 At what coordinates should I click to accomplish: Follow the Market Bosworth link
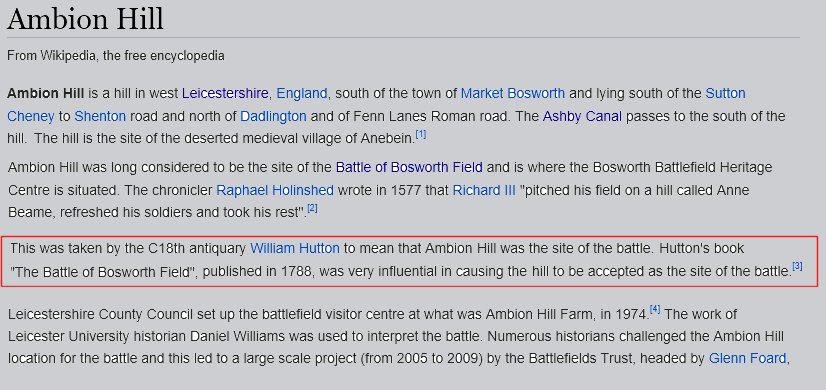513,94
